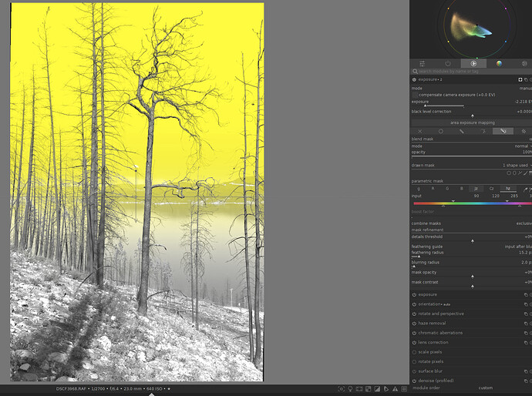Expand the area exposure mapping section
The image size is (532, 396).
click(473, 122)
